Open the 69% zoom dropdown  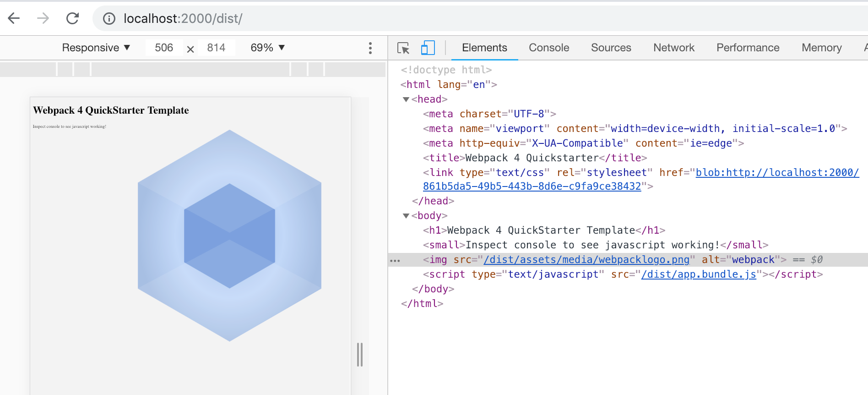[268, 48]
